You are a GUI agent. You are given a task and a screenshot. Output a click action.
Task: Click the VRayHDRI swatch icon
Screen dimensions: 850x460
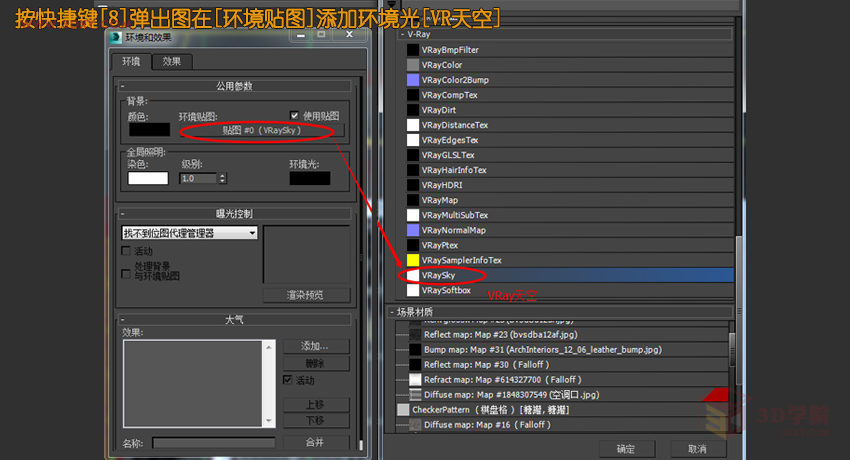point(413,185)
